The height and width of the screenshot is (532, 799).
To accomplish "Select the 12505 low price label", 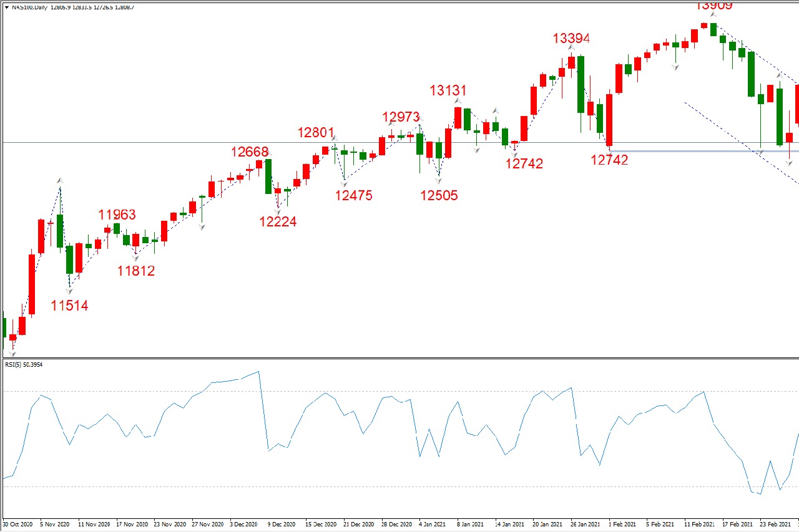I will pos(439,195).
